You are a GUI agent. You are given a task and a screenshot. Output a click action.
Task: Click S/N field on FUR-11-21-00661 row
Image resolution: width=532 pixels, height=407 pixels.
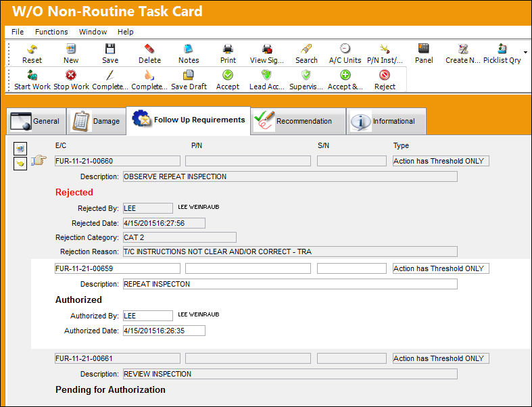[x=352, y=358]
